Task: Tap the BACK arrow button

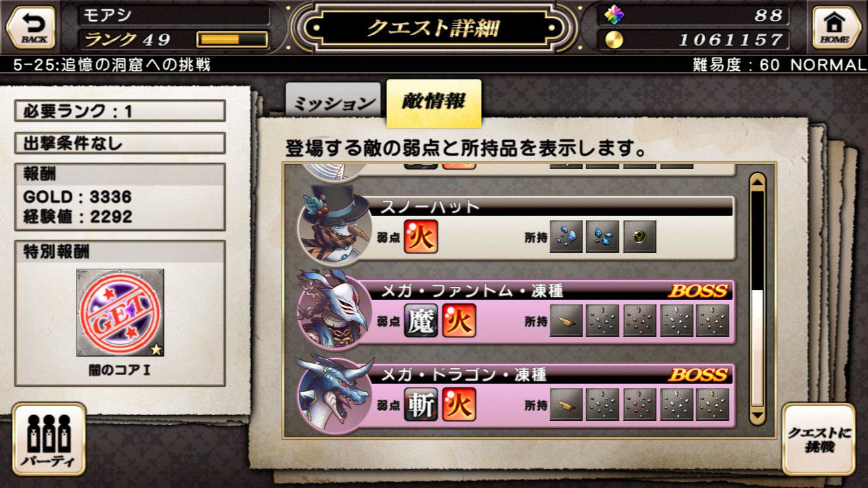Action: 31,28
